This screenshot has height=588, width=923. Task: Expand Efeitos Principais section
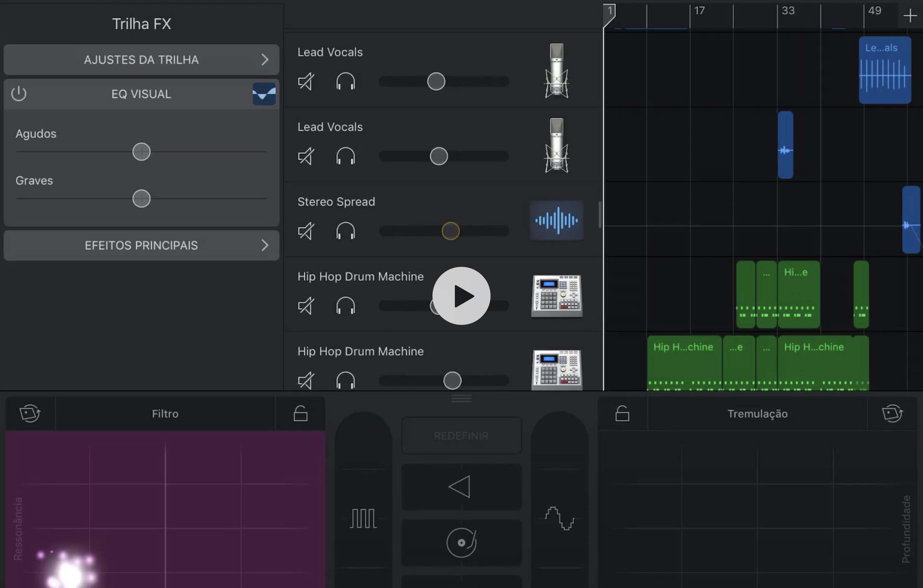pos(141,245)
